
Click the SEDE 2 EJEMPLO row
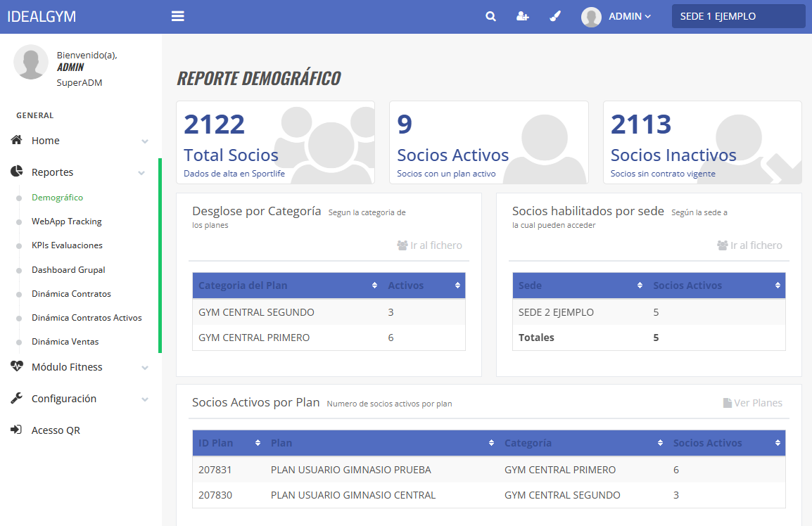[649, 312]
